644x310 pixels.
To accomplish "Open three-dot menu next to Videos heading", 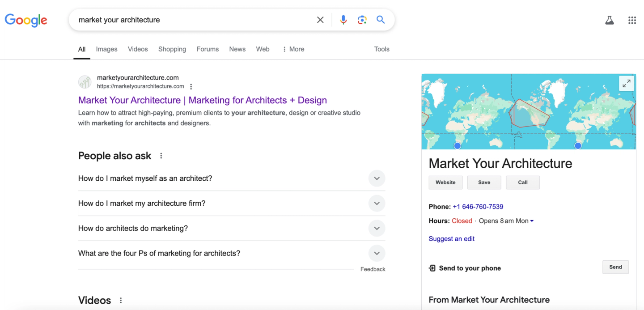I will point(121,301).
